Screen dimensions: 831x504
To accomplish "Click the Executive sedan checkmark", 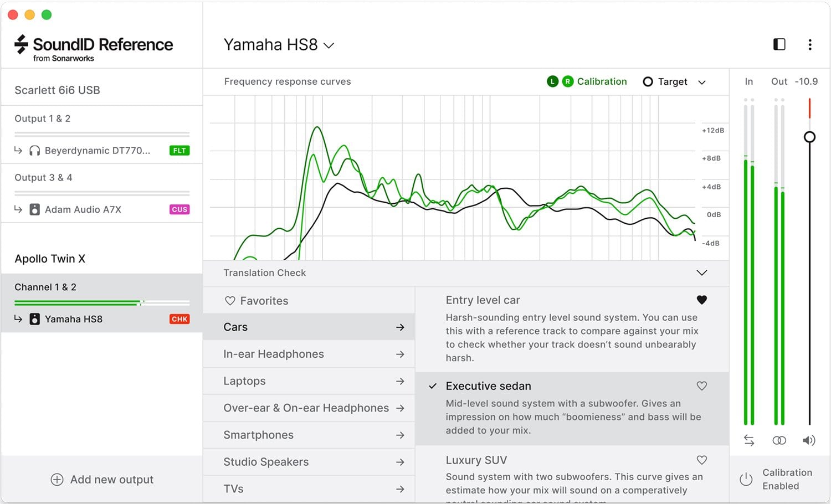I will click(x=433, y=386).
